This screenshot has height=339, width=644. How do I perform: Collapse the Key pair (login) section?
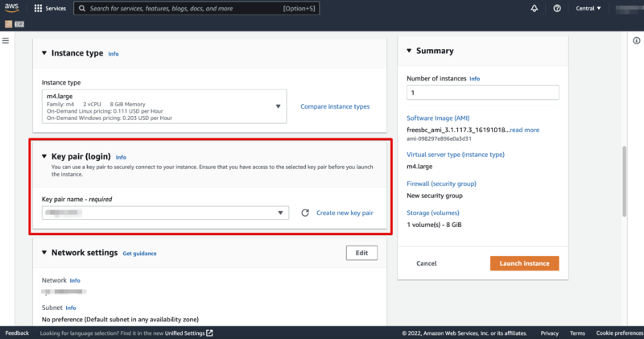click(x=44, y=156)
